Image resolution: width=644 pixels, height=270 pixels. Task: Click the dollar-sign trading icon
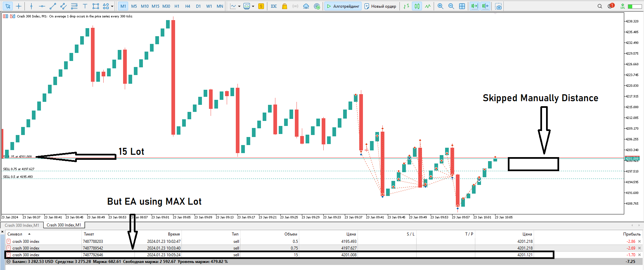(x=261, y=6)
